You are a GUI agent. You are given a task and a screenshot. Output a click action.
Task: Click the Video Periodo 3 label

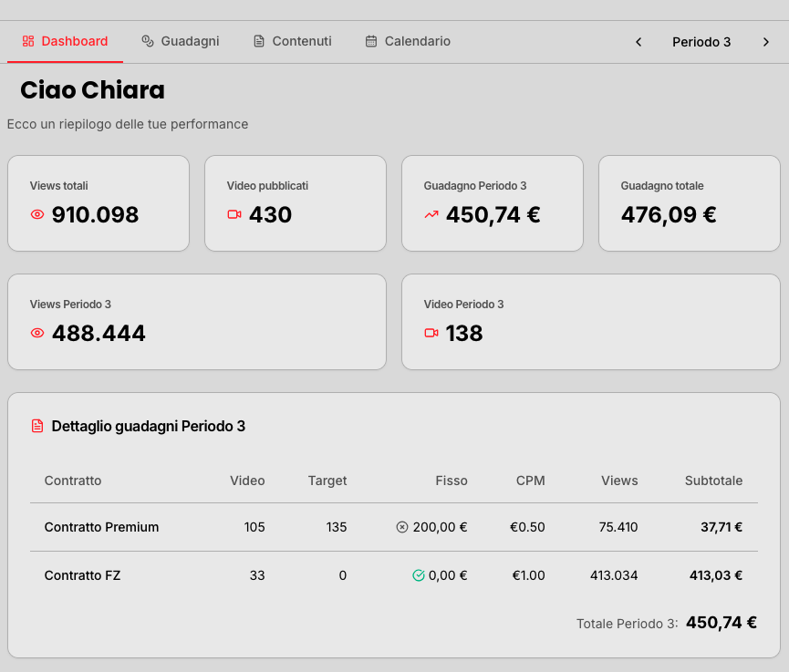pyautogui.click(x=463, y=305)
